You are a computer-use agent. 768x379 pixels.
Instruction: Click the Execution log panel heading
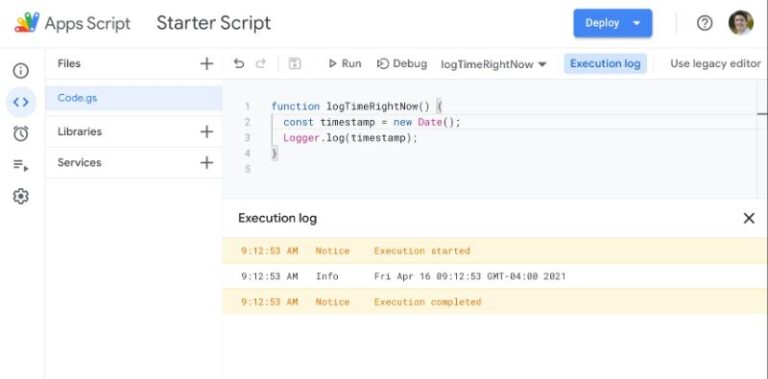(278, 218)
